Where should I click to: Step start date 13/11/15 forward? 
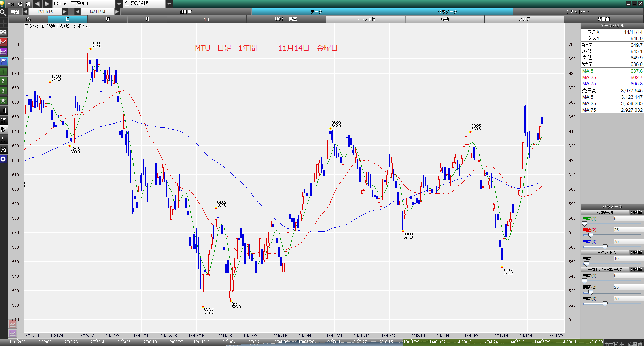coord(65,12)
